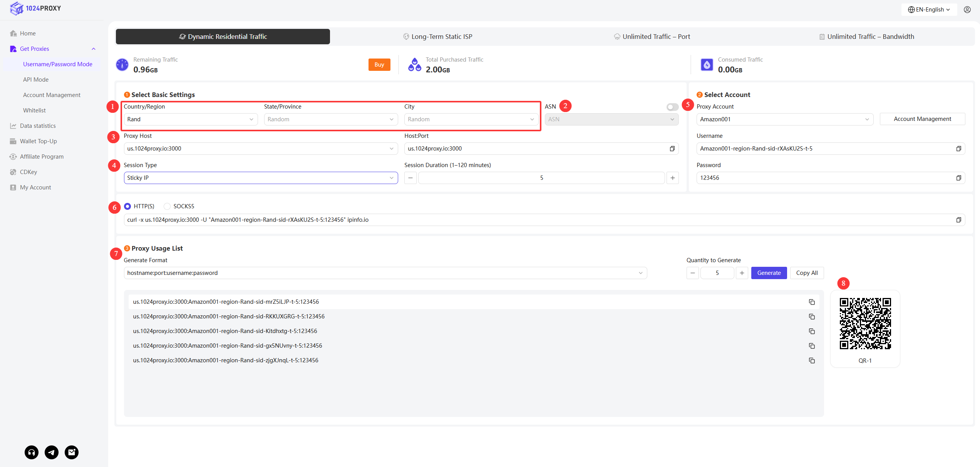The image size is (980, 467).
Task: Switch to Long-Term Static ISP tab
Action: pyautogui.click(x=438, y=37)
